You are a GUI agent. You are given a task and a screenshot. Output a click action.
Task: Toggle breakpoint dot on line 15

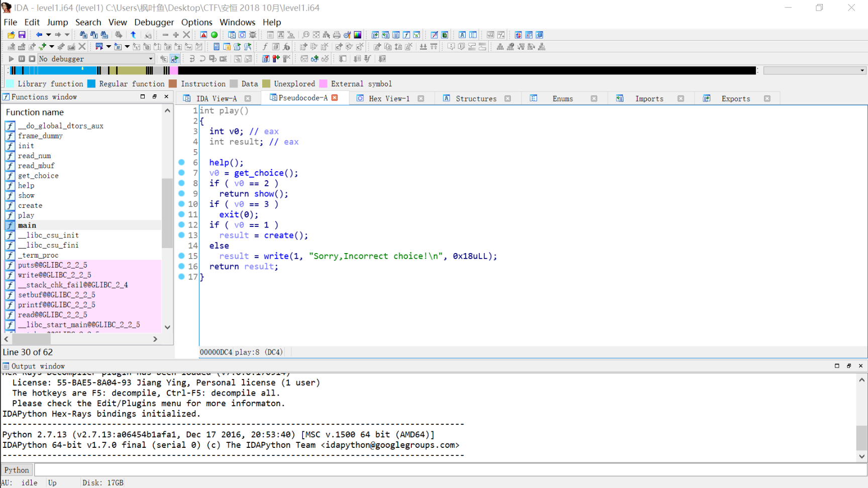click(x=182, y=256)
